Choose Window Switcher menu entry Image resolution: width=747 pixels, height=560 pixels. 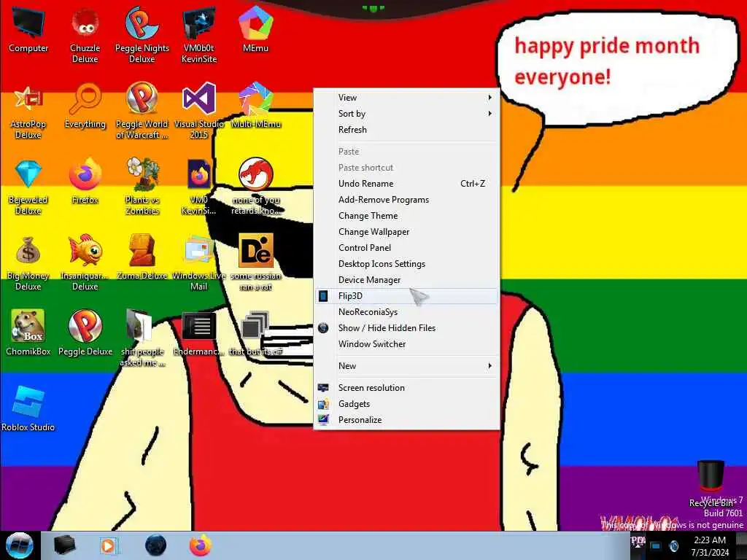click(x=406, y=344)
